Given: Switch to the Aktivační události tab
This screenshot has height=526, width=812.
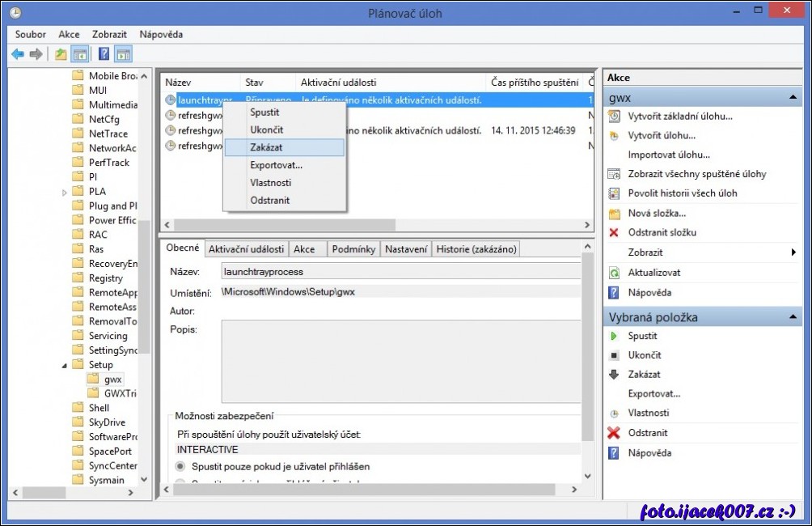Looking at the screenshot, I should click(x=246, y=249).
